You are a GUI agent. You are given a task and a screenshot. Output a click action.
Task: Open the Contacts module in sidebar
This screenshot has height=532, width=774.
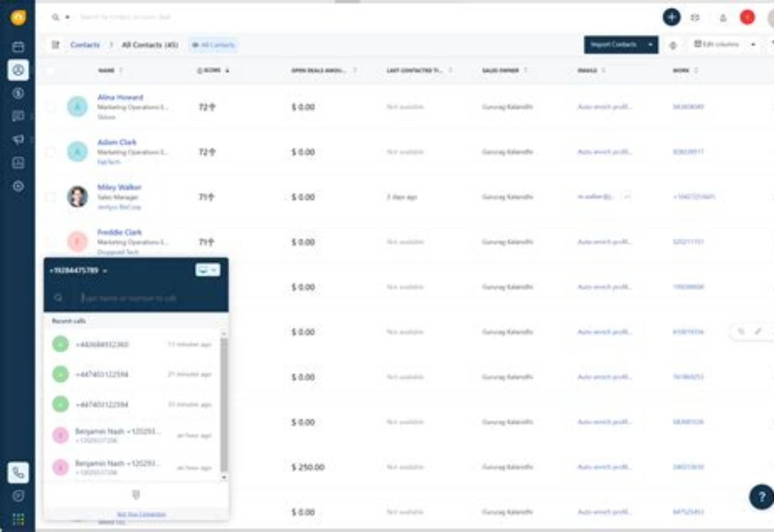click(18, 70)
